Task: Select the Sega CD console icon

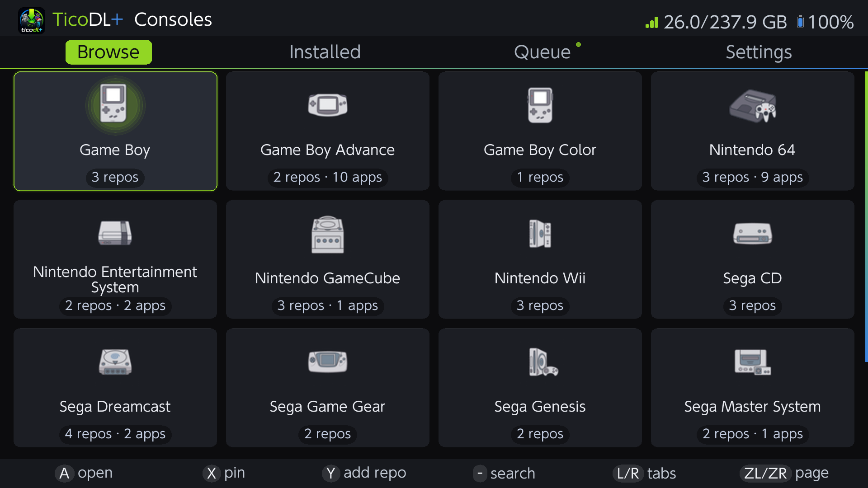Action: click(753, 234)
